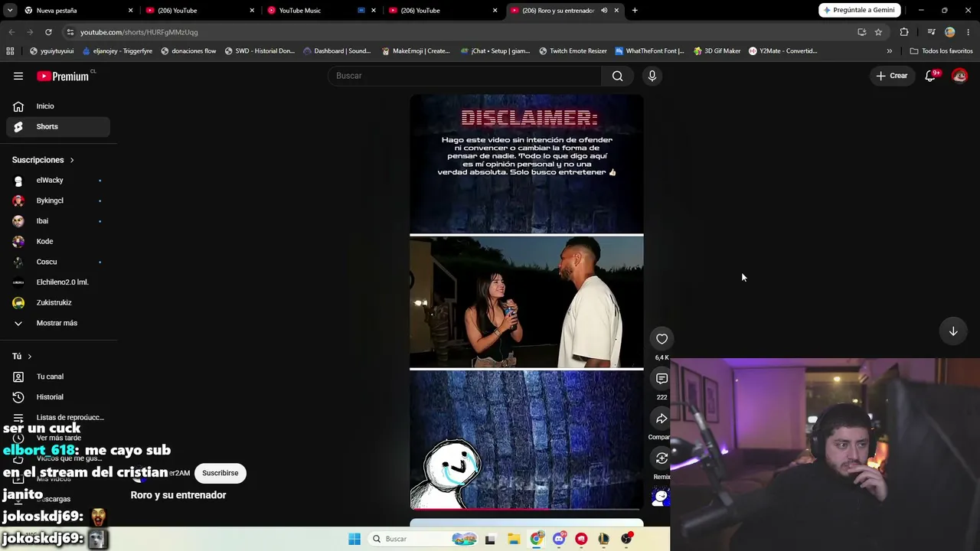Open the Y2Mate bookmark
980x551 pixels.
(x=783, y=51)
